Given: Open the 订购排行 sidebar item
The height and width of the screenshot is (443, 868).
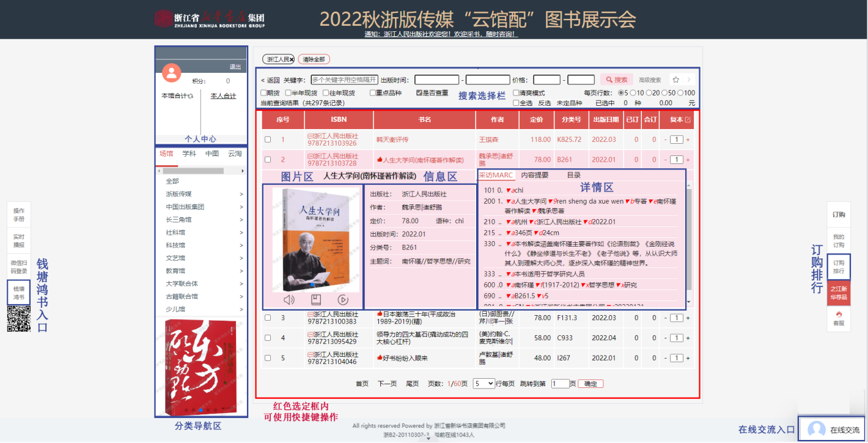Looking at the screenshot, I should click(x=838, y=267).
